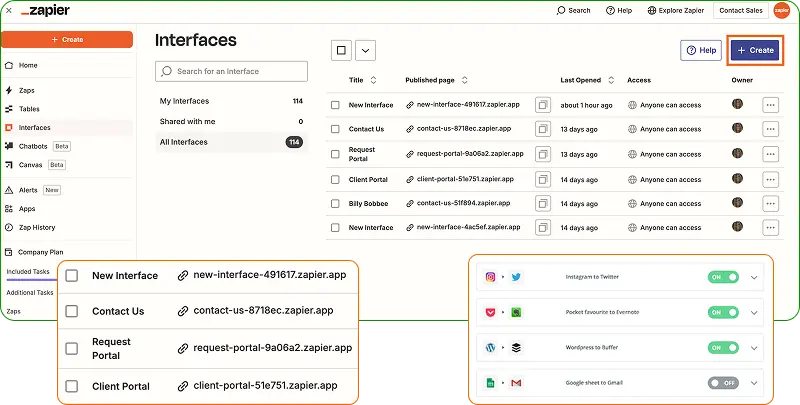Copy link for Request Portal row
Viewport: 800px width, 405px height.
point(543,154)
